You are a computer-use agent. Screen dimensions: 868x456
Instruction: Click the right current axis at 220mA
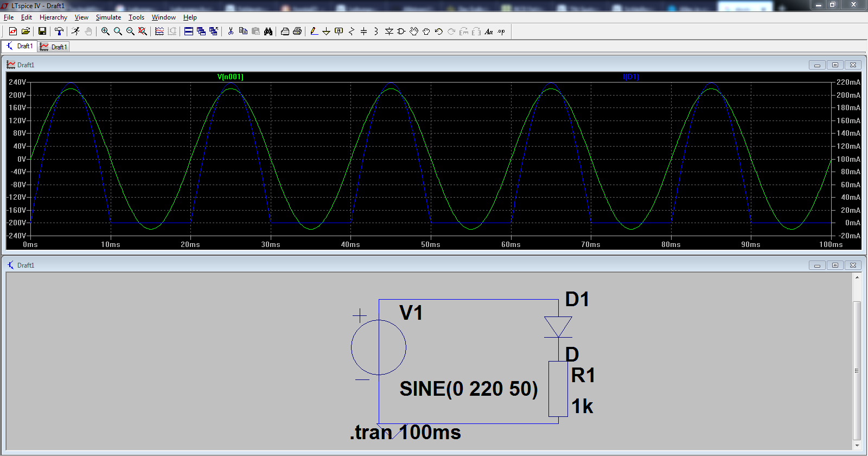pyautogui.click(x=848, y=82)
